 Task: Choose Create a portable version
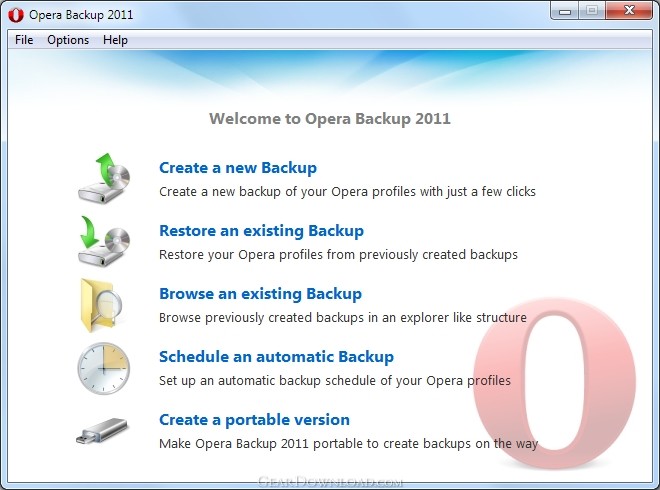(254, 420)
